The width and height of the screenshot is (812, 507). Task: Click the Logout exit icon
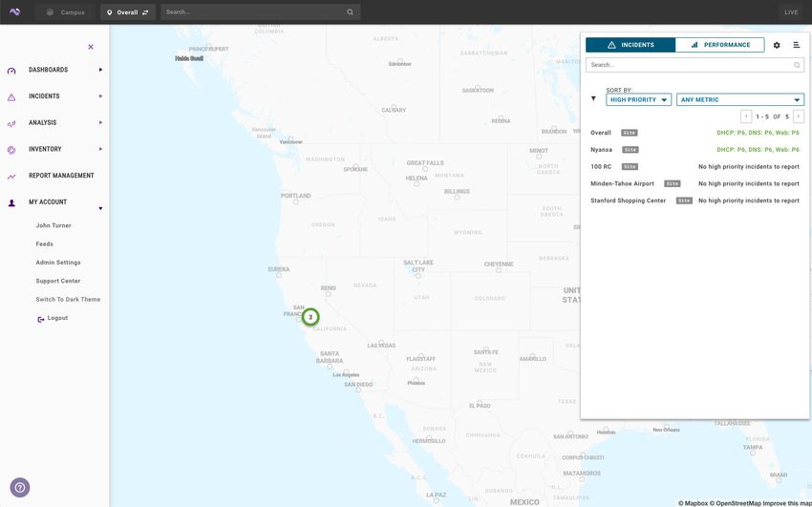(41, 319)
